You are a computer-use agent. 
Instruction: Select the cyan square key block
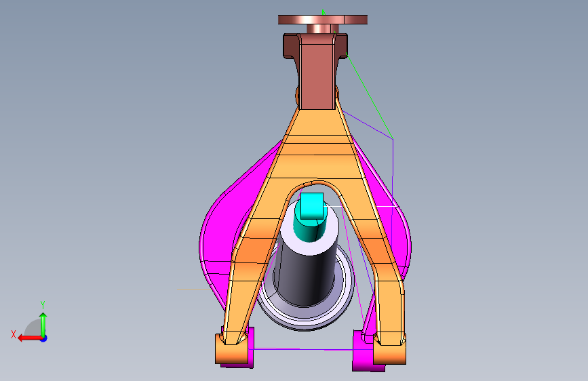point(312,205)
